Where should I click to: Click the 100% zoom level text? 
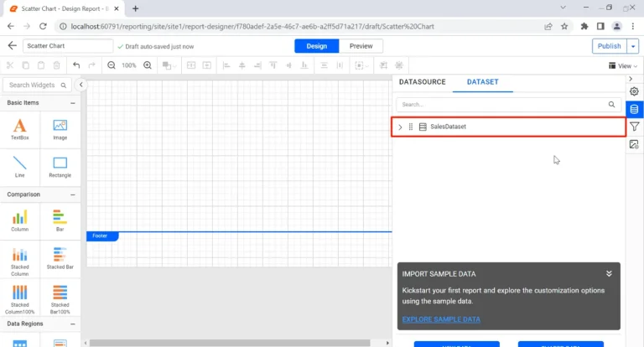(129, 65)
